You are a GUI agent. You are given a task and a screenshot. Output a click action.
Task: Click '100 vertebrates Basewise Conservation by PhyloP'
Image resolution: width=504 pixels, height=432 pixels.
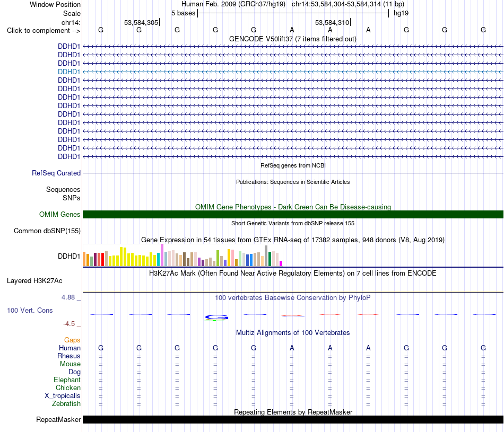pos(293,297)
